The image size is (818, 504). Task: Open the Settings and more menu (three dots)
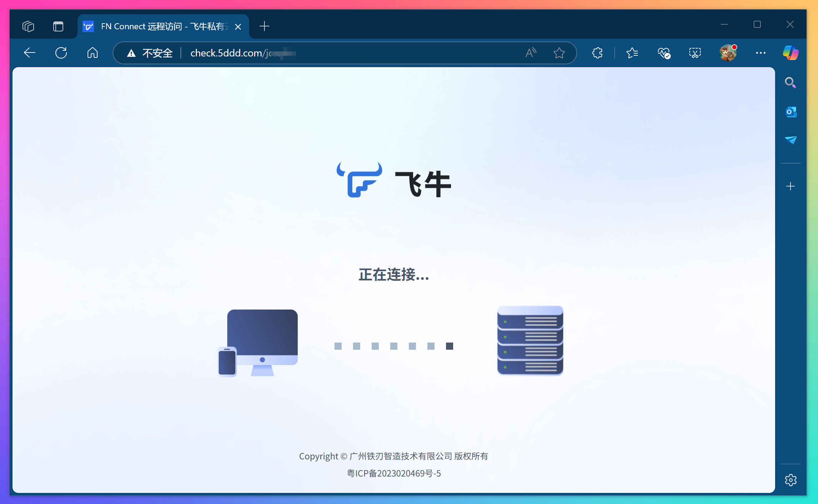[x=760, y=53]
